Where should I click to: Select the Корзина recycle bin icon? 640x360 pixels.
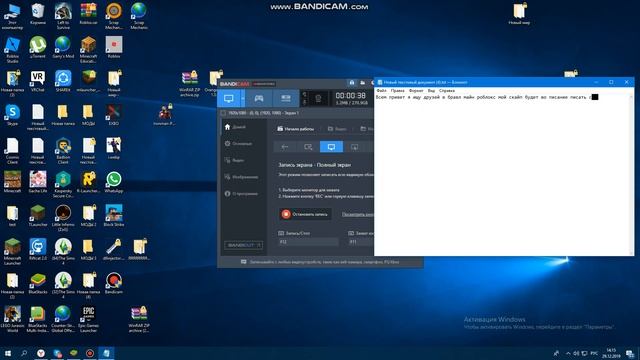(x=38, y=15)
